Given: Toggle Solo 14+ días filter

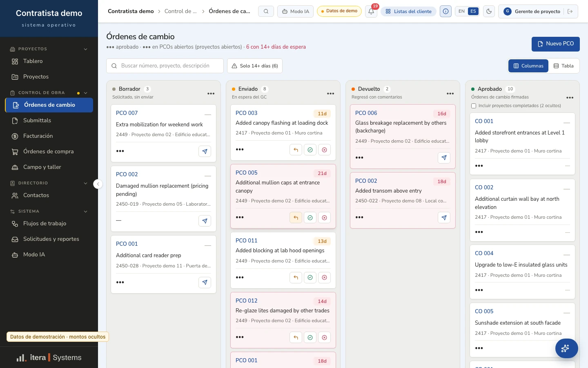Looking at the screenshot, I should point(255,66).
